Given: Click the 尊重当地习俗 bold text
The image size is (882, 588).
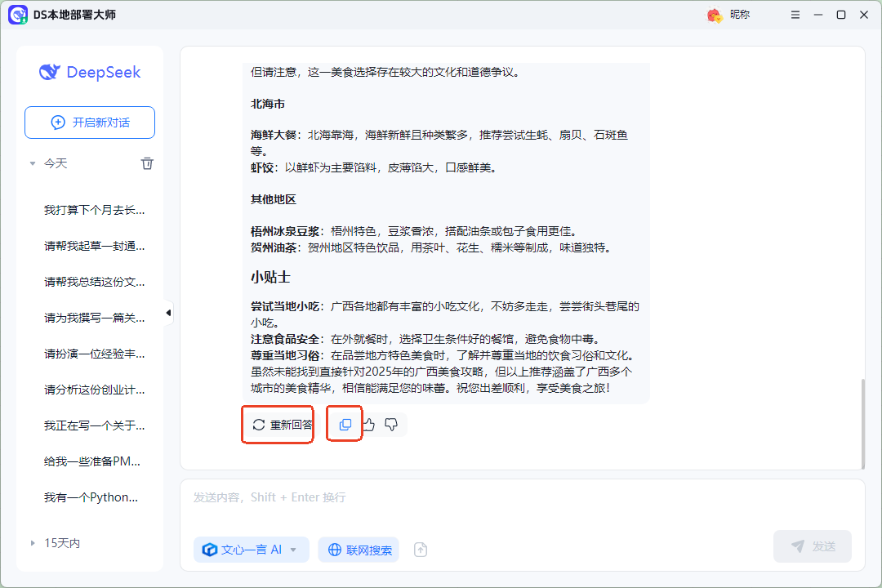Looking at the screenshot, I should pos(285,355).
